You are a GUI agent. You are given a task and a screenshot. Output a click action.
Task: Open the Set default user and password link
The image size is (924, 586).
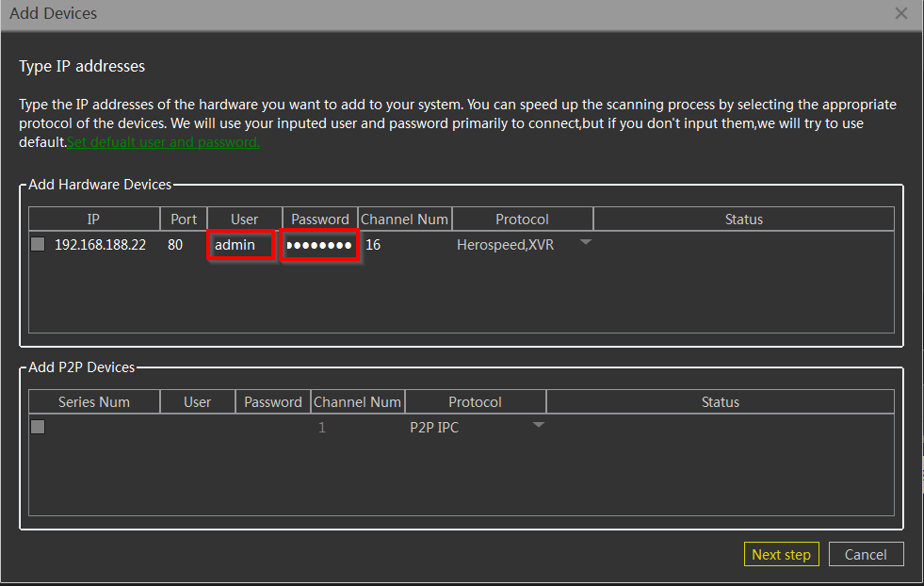click(x=163, y=142)
